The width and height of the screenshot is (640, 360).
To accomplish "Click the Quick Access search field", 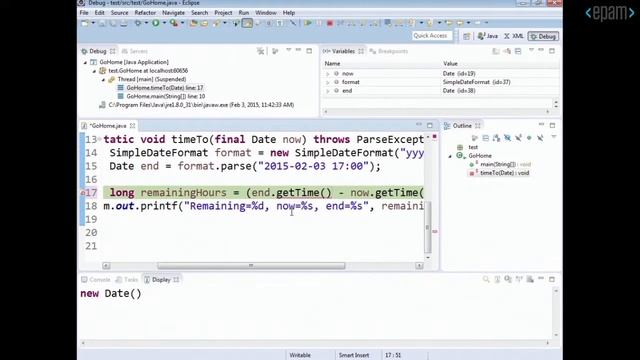I will (432, 36).
